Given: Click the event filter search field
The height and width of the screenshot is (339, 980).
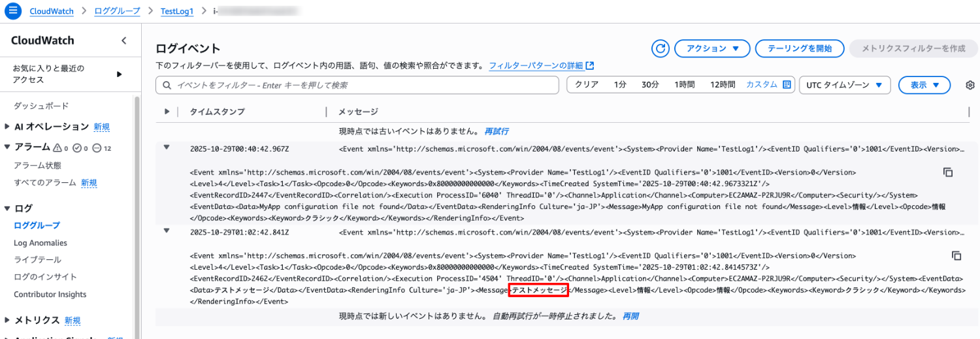Looking at the screenshot, I should (357, 86).
